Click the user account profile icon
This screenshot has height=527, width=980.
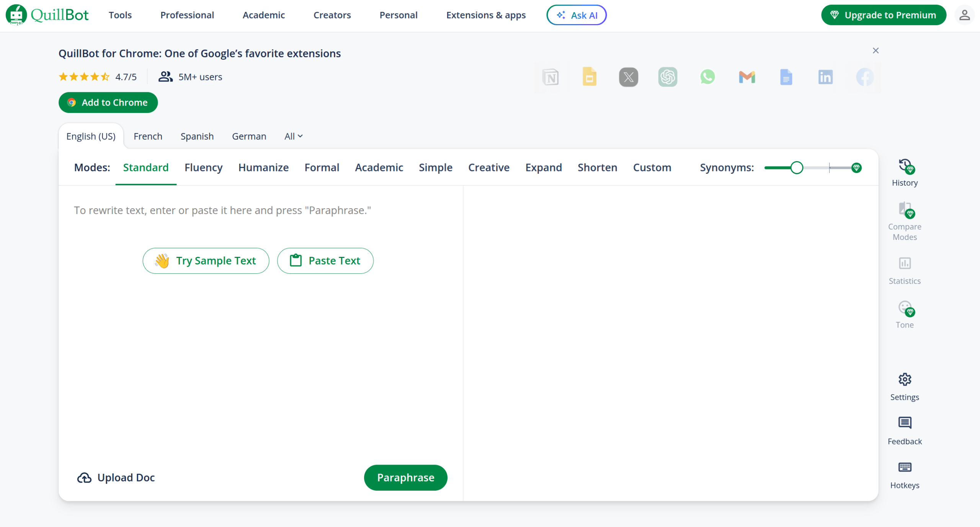click(x=964, y=15)
